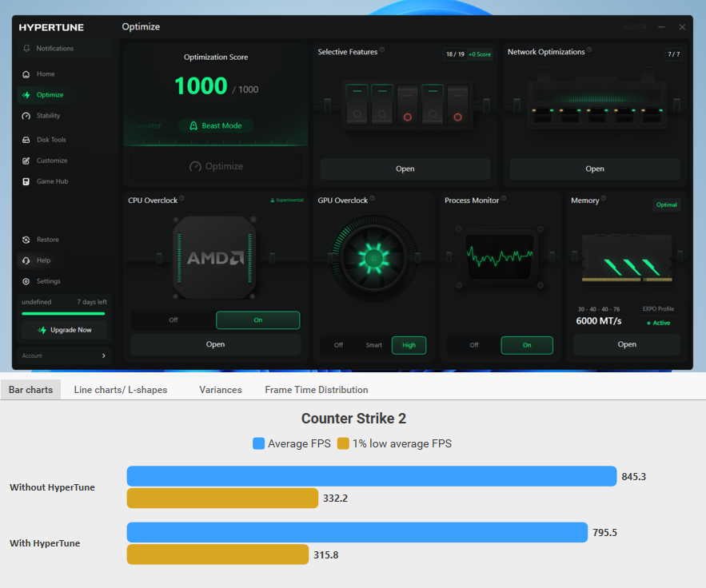Open Memory settings
706x588 pixels.
pos(627,344)
